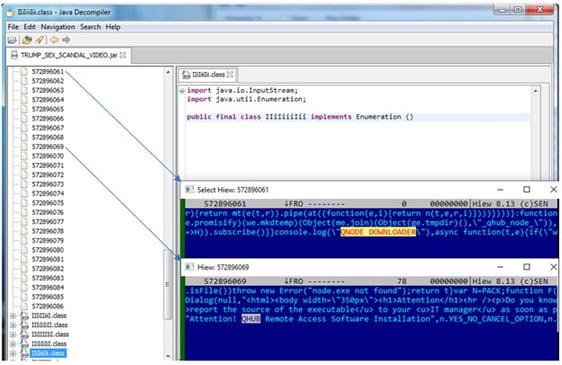Click the tree panel scroll-down arrow
This screenshot has height=365, width=562.
(168, 356)
